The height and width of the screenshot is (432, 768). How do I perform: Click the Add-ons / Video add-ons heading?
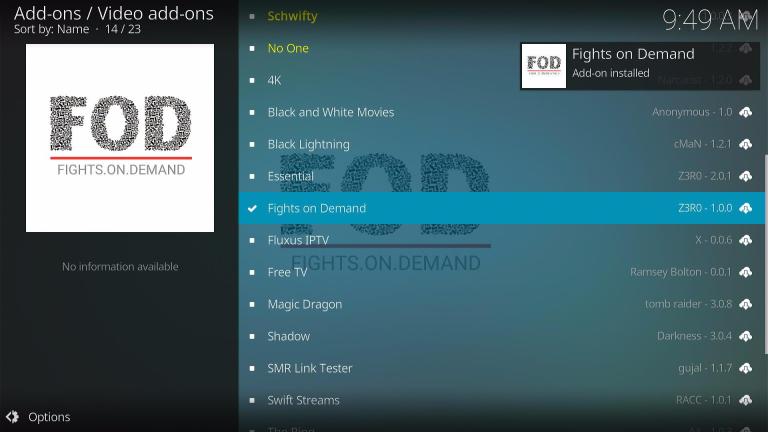[x=114, y=13]
